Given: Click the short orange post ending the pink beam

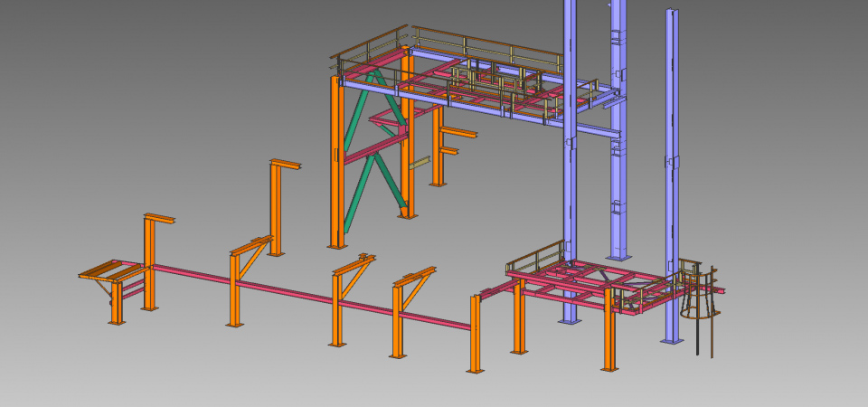Looking at the screenshot, I should pyautogui.click(x=475, y=335).
